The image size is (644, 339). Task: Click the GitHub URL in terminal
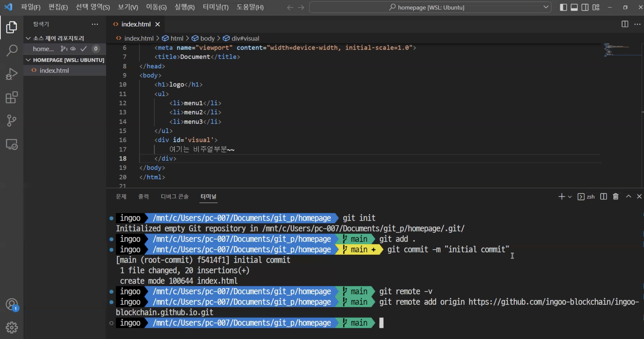(x=377, y=307)
